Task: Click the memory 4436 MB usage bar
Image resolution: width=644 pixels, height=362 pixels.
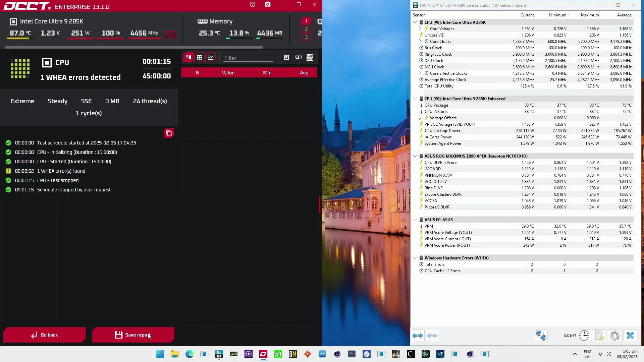Action: coord(269,39)
